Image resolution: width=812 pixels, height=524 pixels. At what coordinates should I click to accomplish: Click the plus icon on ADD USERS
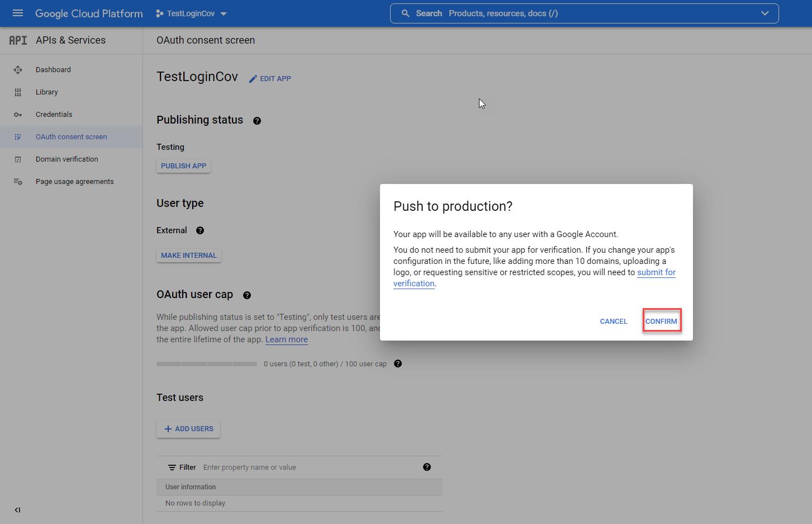(168, 429)
